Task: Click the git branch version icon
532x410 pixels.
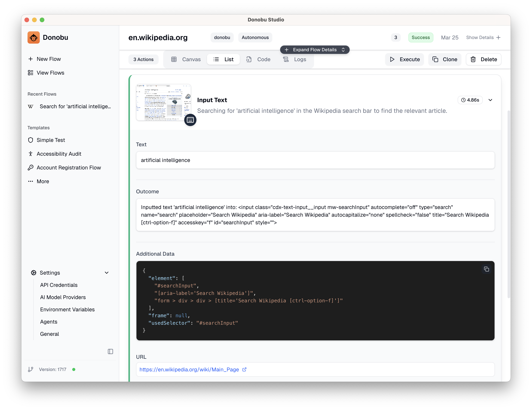Action: (31, 369)
